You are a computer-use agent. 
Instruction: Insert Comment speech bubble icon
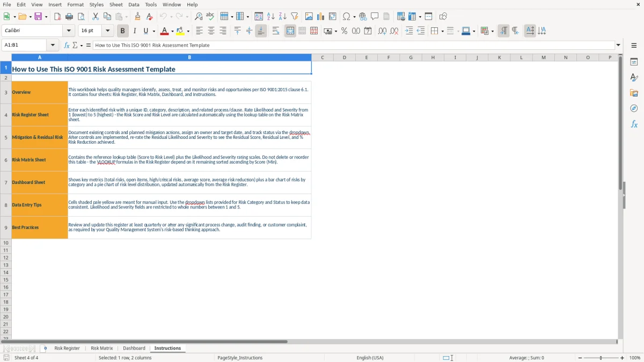375,17
